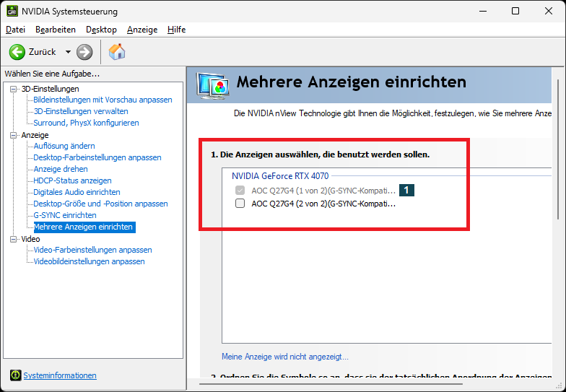Click the AOC Q27G4 (2 von 2) display label
The height and width of the screenshot is (392, 566).
(323, 204)
